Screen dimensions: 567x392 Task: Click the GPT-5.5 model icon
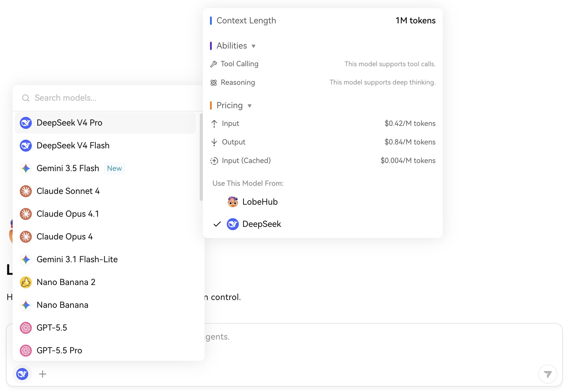pos(26,328)
